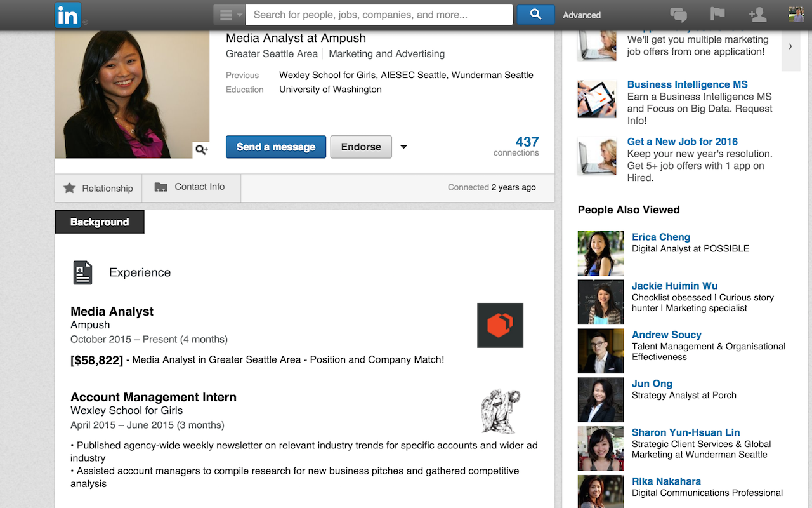Screen dimensions: 812x508
Task: View the large profile photo
Action: point(132,94)
